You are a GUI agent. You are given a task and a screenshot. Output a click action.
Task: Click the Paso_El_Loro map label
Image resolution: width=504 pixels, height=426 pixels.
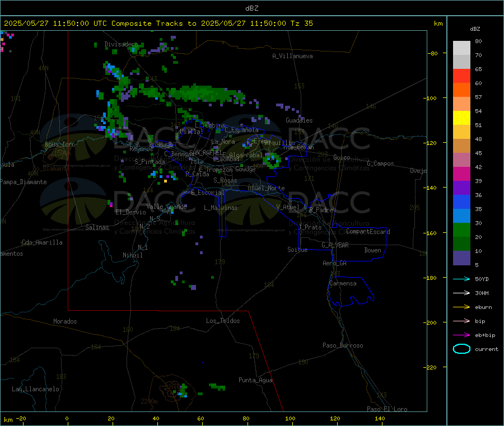coord(387,409)
